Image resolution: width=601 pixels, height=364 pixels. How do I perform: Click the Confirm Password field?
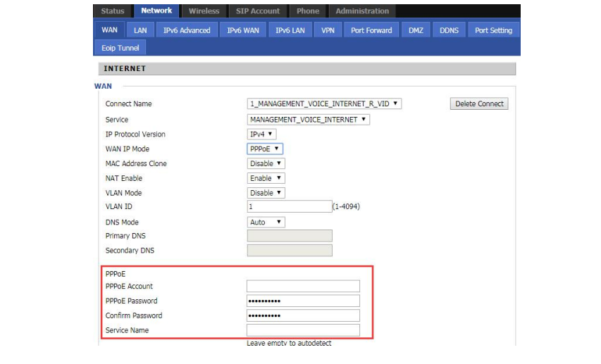[x=303, y=315]
